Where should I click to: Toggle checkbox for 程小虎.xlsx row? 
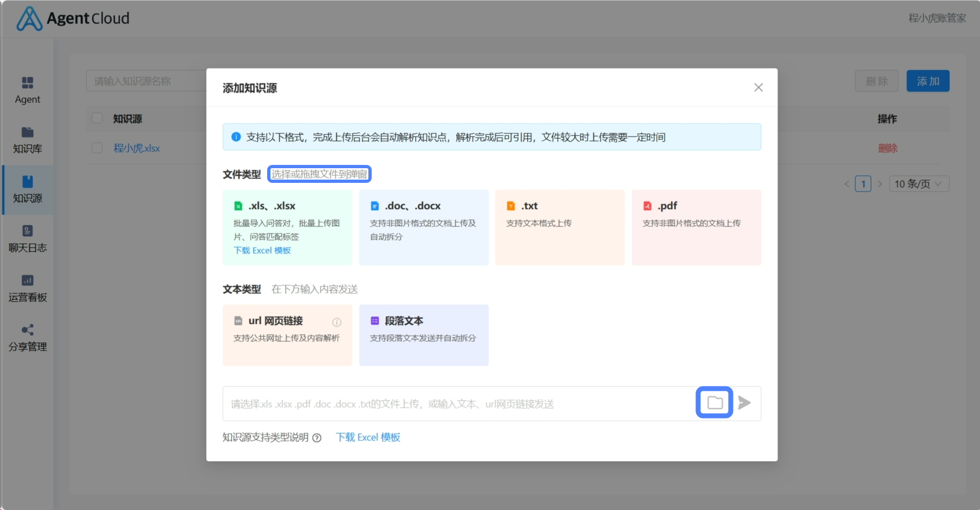[97, 148]
